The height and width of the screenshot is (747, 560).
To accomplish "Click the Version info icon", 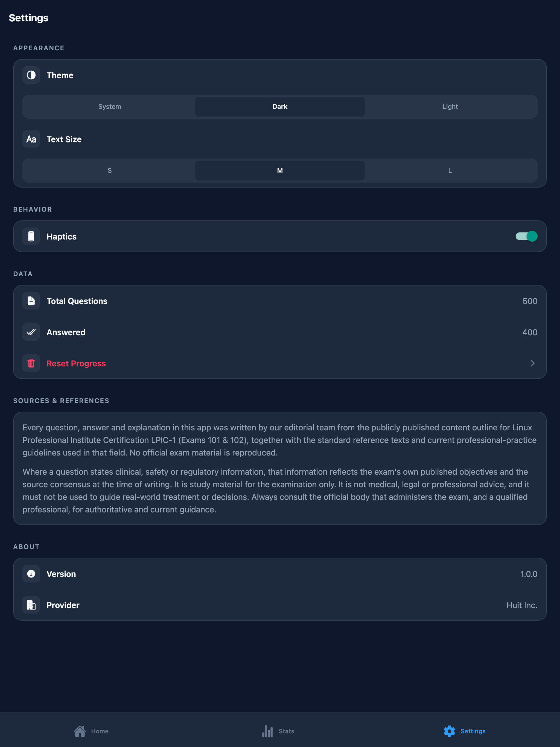I will coord(31,574).
